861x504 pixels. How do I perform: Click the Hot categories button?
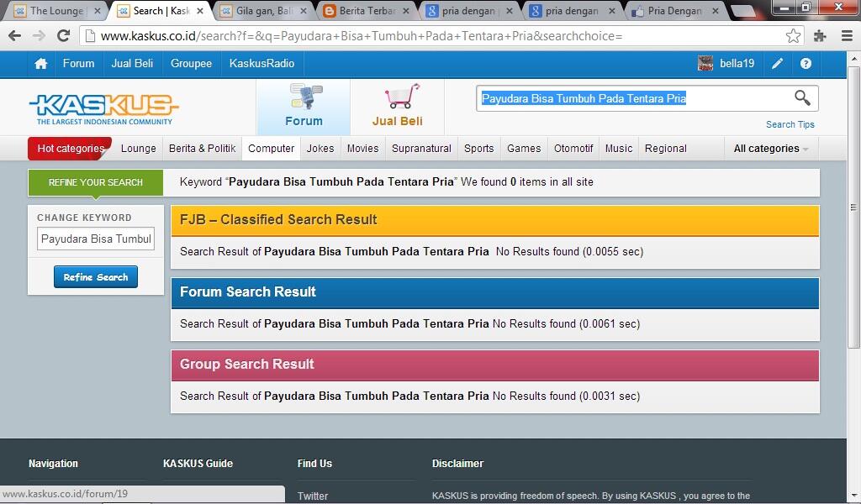70,149
